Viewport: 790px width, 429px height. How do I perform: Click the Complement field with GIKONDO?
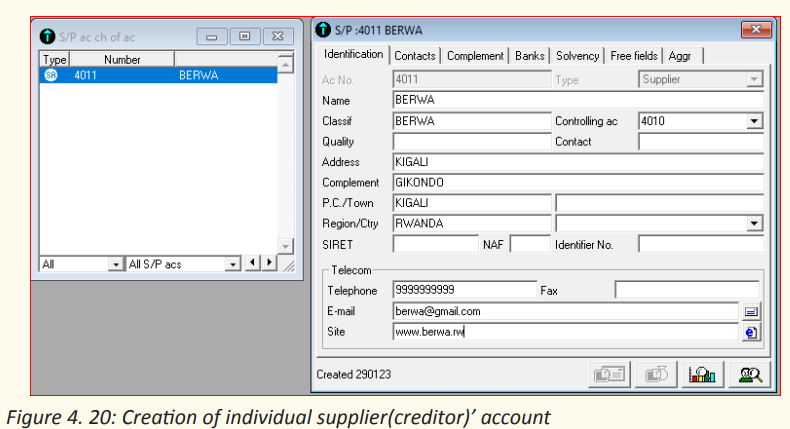tap(578, 182)
